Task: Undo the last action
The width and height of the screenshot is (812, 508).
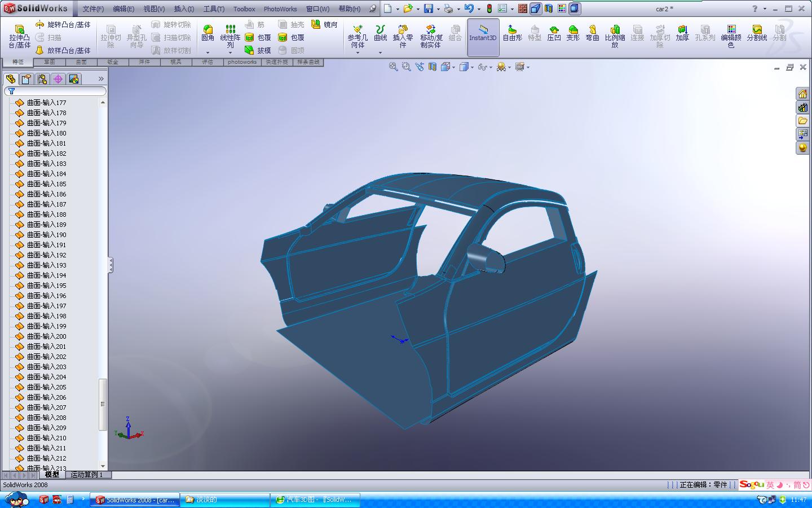Action: [x=469, y=8]
